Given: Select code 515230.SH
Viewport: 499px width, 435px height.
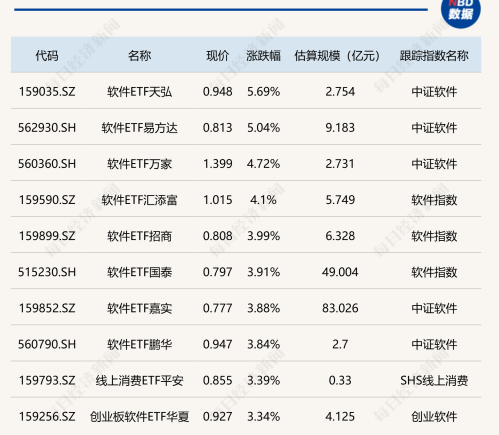Looking at the screenshot, I should tap(47, 272).
